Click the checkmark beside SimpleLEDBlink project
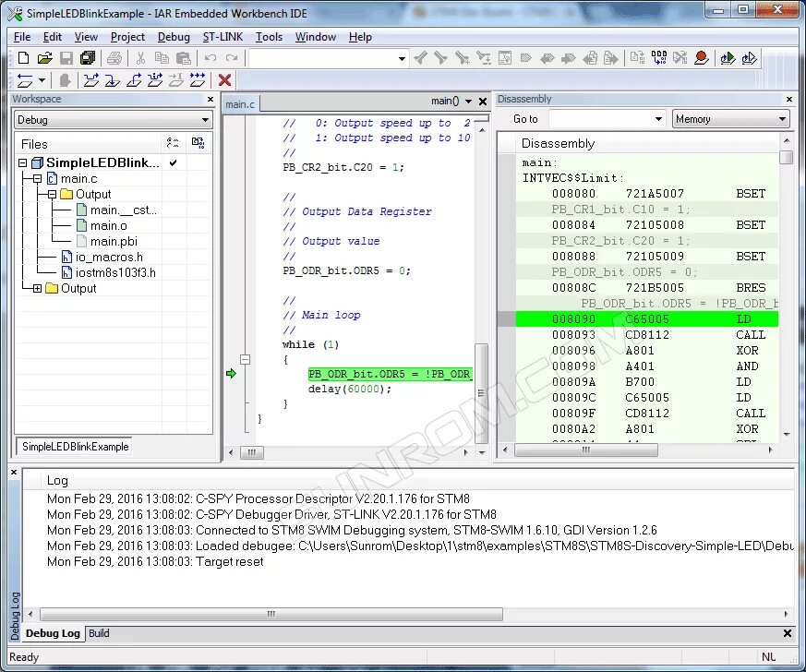 174,162
